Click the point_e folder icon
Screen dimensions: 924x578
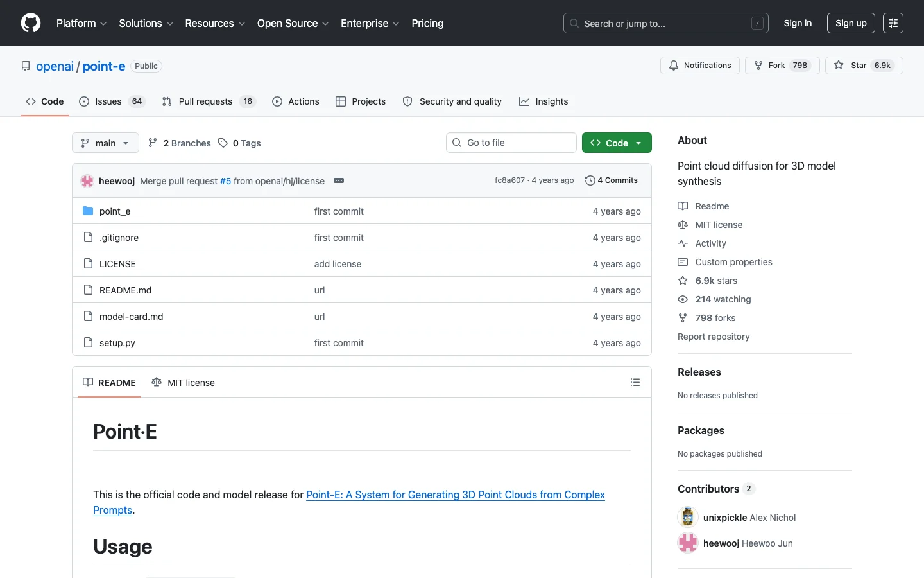[88, 211]
